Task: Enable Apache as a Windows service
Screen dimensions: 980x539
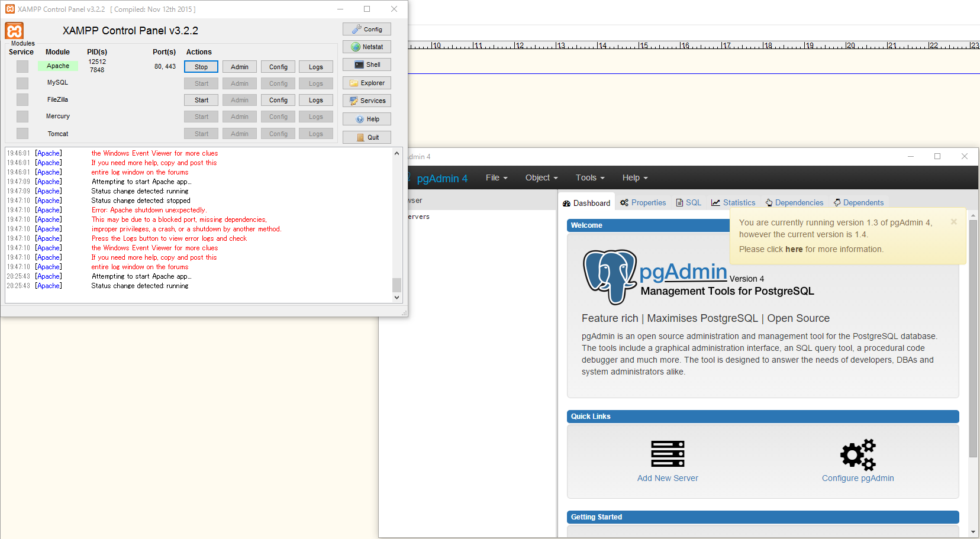Action: click(22, 66)
